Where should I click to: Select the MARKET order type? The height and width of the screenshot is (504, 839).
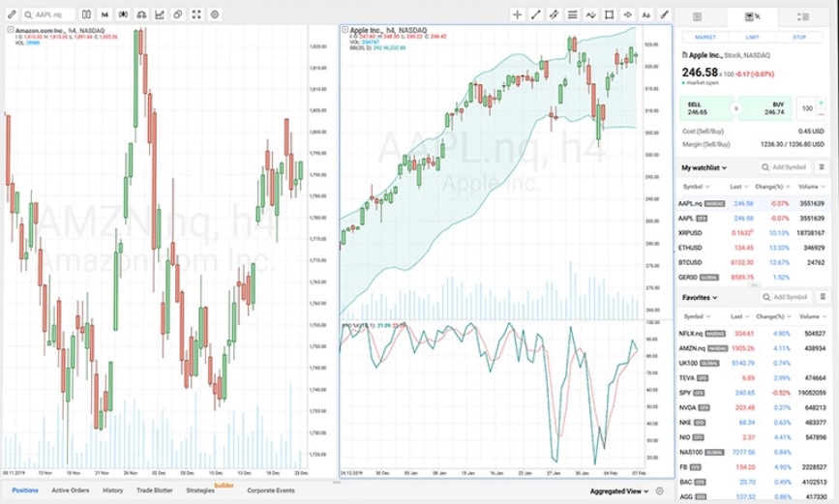(x=704, y=37)
